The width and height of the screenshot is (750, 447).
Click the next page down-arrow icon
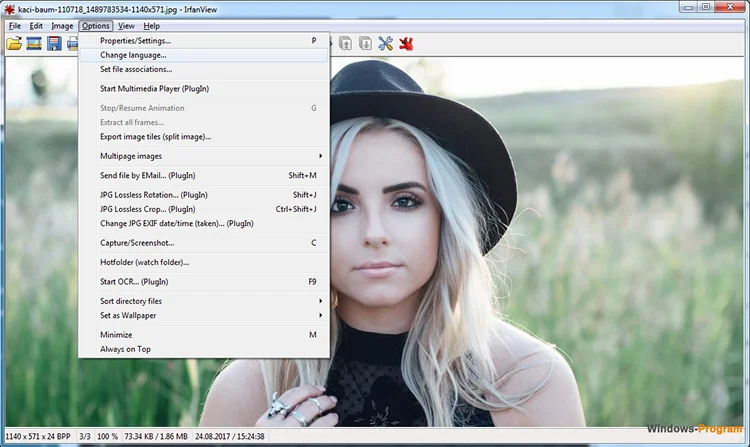click(365, 43)
